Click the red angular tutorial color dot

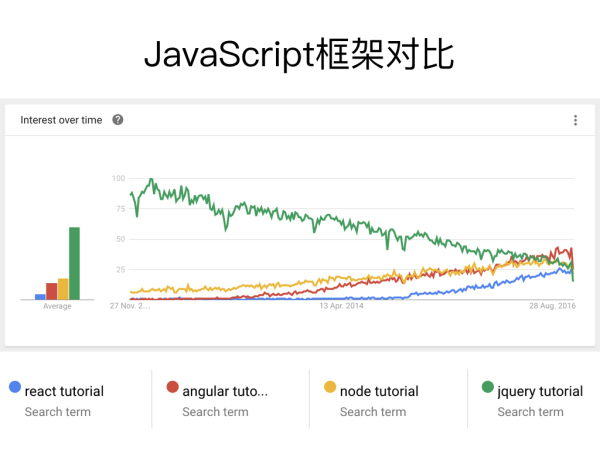tap(173, 387)
